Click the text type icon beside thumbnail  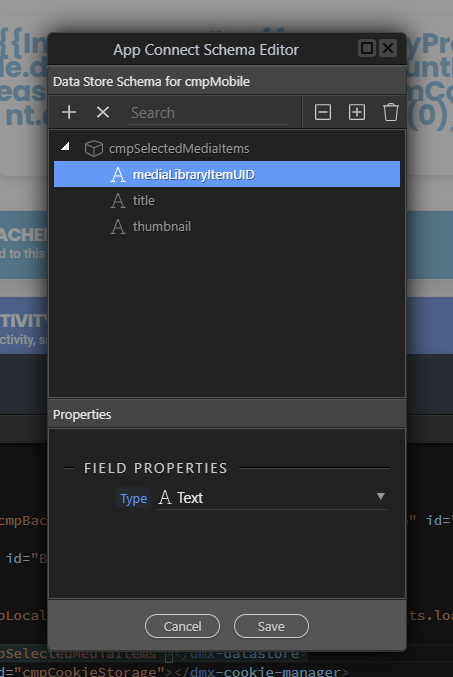(117, 227)
